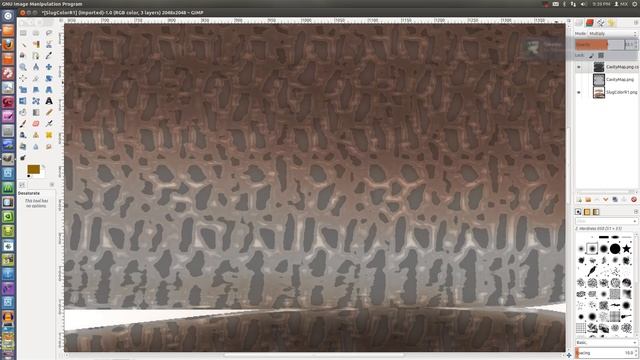Screen dimensions: 640x360
Task: Lower the selected layer
Action: click(x=606, y=200)
